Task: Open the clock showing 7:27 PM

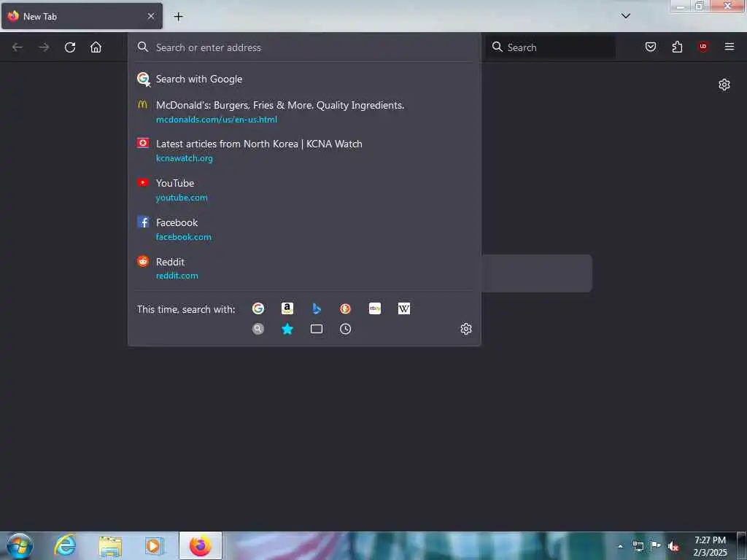Action: point(710,546)
